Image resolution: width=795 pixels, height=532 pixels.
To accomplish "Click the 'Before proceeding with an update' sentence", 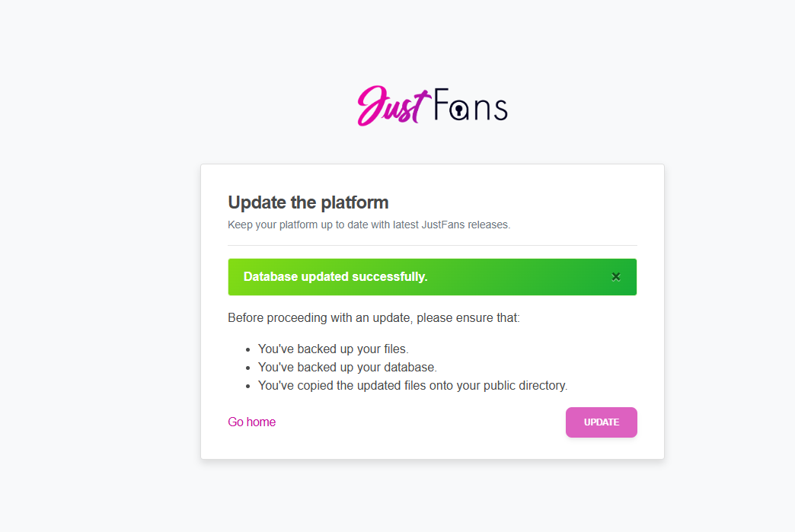I will pos(373,317).
